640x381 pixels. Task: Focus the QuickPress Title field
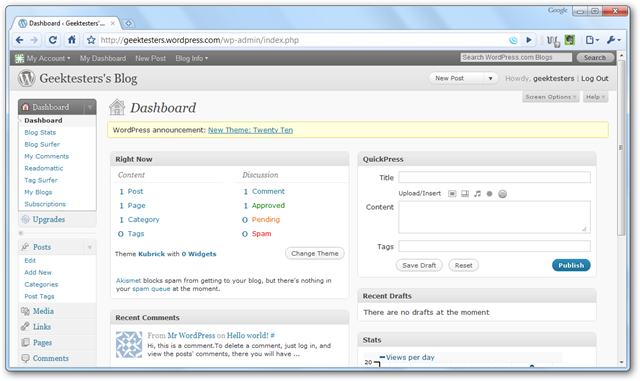point(494,177)
